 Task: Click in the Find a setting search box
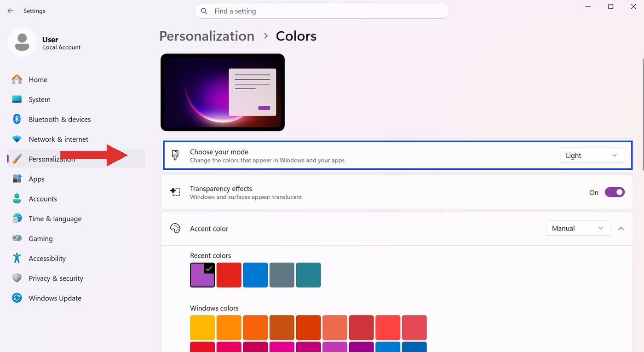click(x=322, y=11)
